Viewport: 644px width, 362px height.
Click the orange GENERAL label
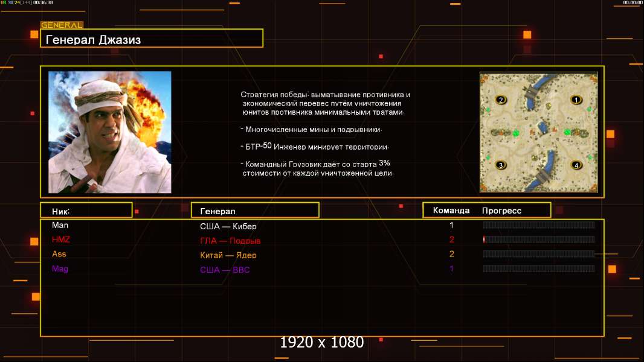pos(62,25)
